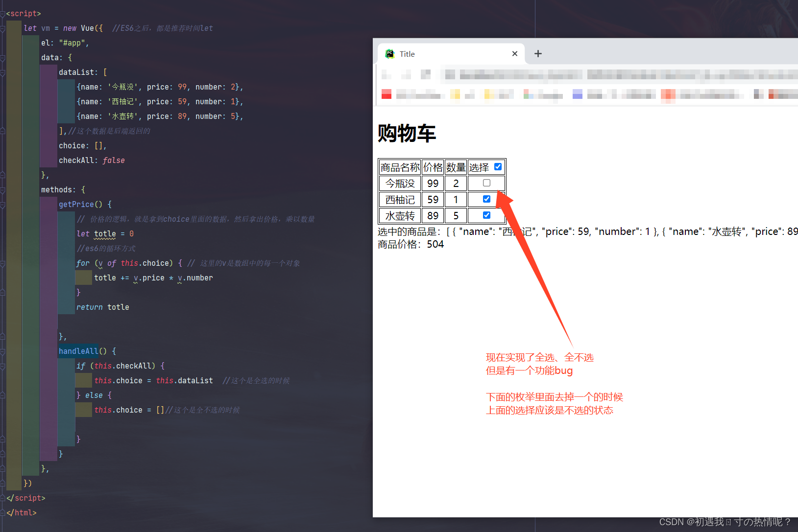The height and width of the screenshot is (532, 798).
Task: Collapse the for-of loop fold marker
Action: [3, 263]
